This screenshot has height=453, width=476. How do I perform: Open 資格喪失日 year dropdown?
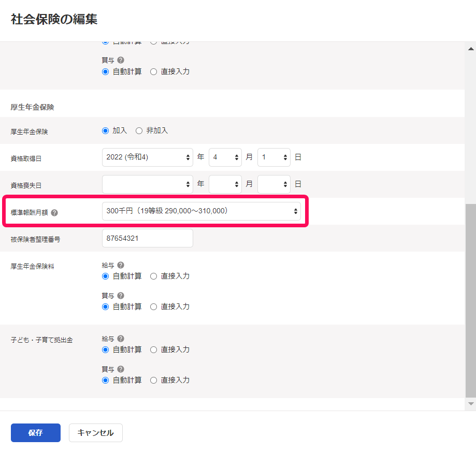click(148, 184)
